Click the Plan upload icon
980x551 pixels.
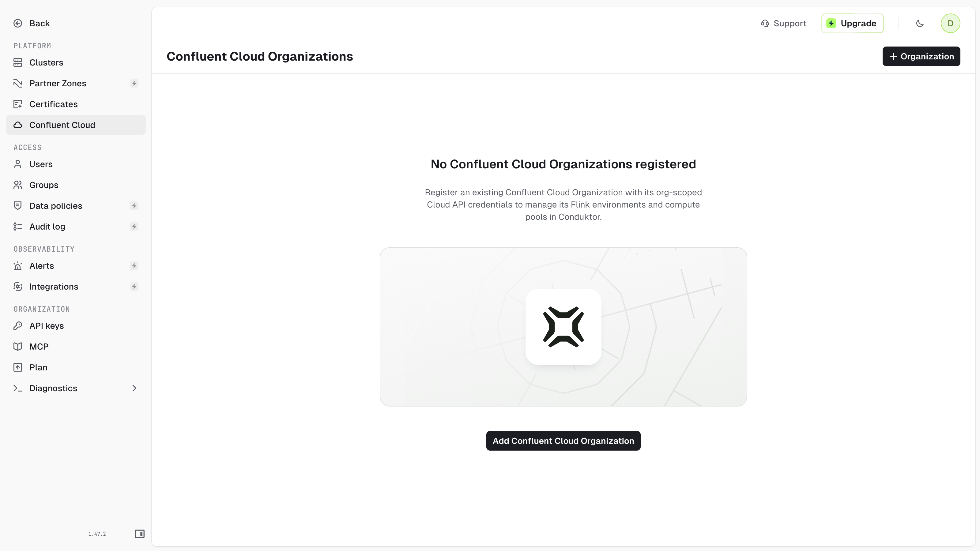click(18, 368)
